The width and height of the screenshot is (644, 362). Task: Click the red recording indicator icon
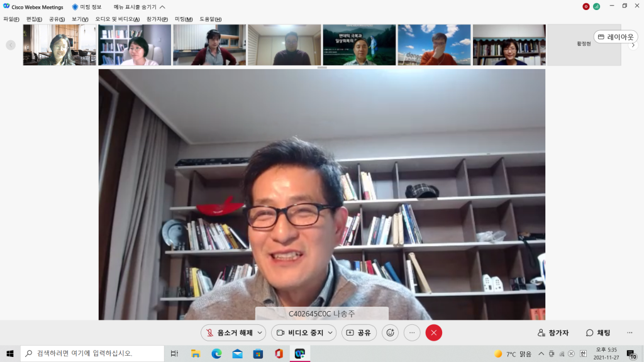coord(586,6)
